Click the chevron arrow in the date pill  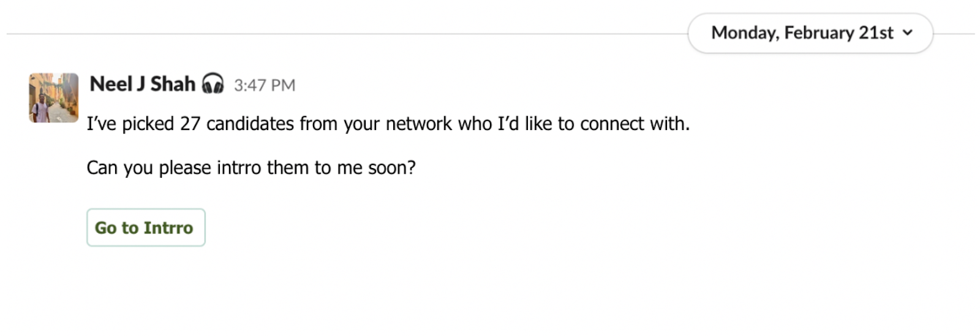pos(908,33)
